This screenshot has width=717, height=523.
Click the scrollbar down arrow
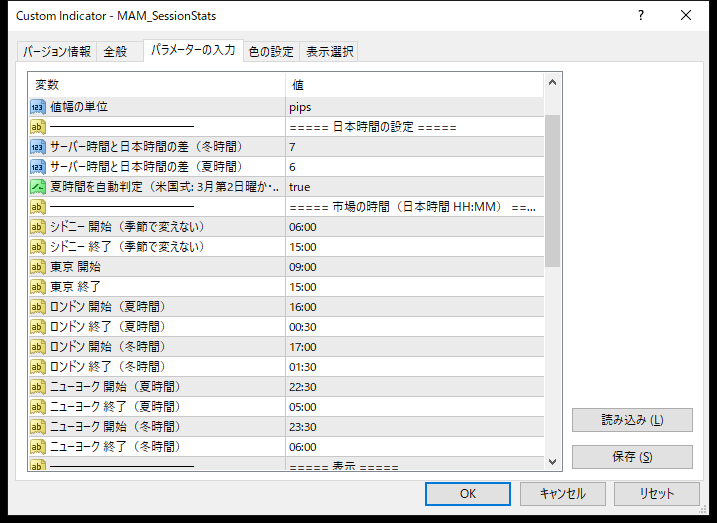pos(552,462)
